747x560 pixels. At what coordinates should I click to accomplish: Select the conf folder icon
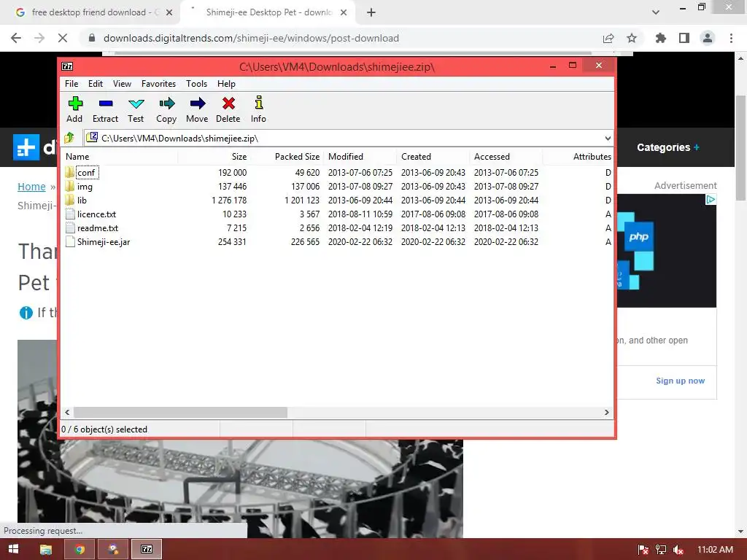coord(70,172)
